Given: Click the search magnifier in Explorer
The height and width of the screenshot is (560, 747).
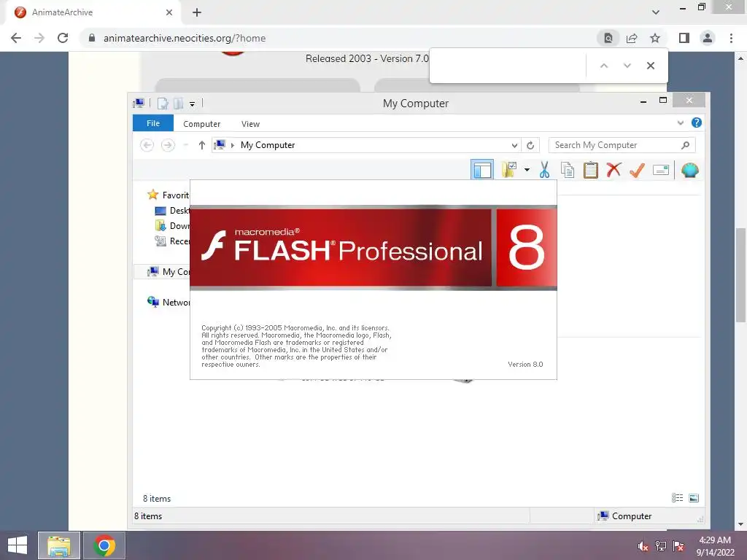Looking at the screenshot, I should point(685,145).
